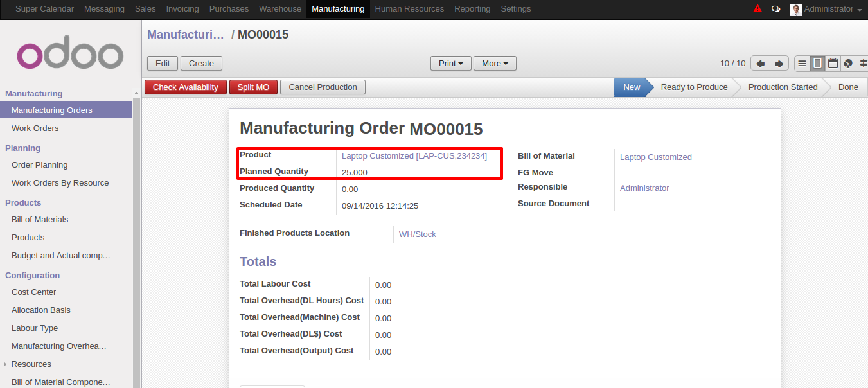This screenshot has height=388, width=868.
Task: Click the Split MO button
Action: (x=253, y=87)
